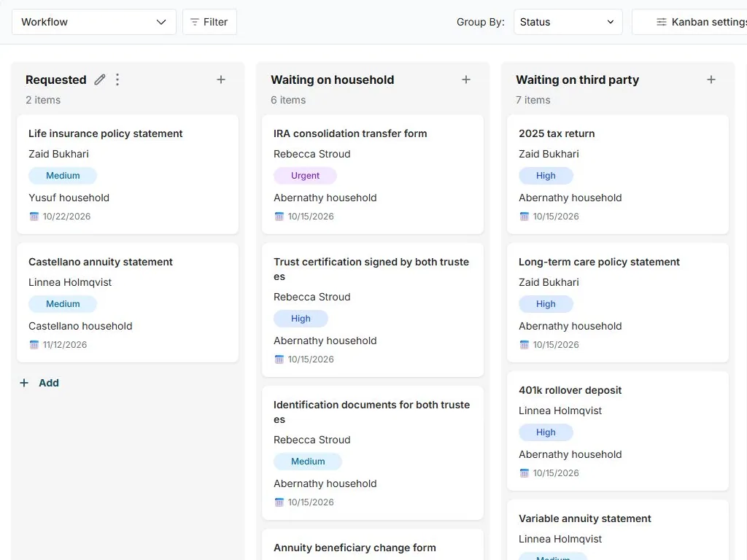Click High badge on Trust certification card
The width and height of the screenshot is (747, 560).
(301, 319)
